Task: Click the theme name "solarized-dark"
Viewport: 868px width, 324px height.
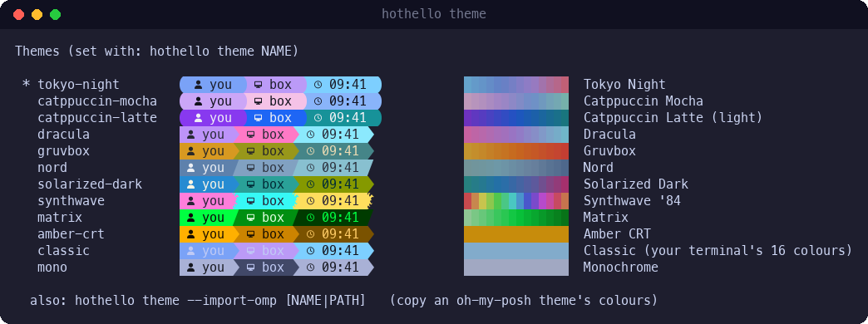Action: [x=90, y=184]
